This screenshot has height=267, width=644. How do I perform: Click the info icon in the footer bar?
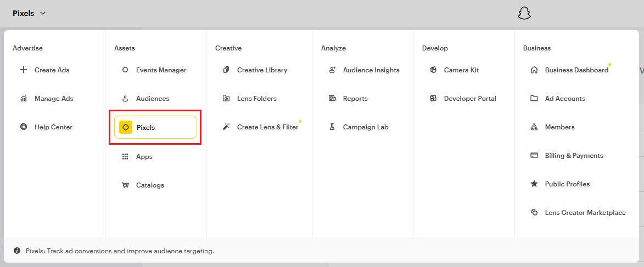pos(17,251)
